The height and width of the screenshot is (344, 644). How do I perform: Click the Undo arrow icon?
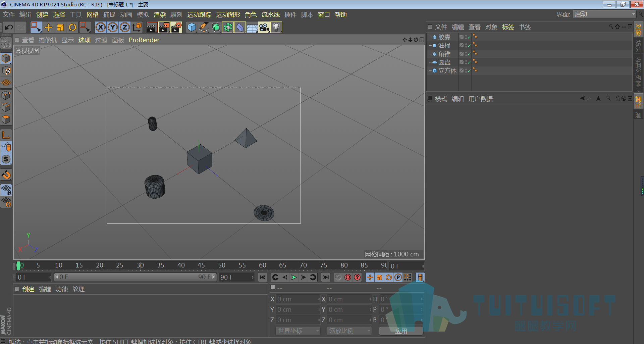coord(9,27)
